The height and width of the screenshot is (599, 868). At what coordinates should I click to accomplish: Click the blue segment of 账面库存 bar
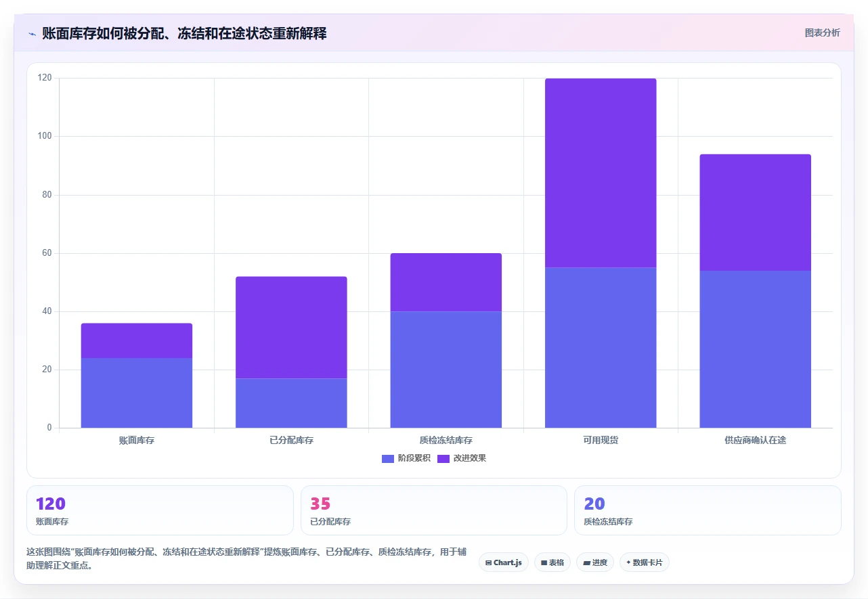pyautogui.click(x=137, y=393)
